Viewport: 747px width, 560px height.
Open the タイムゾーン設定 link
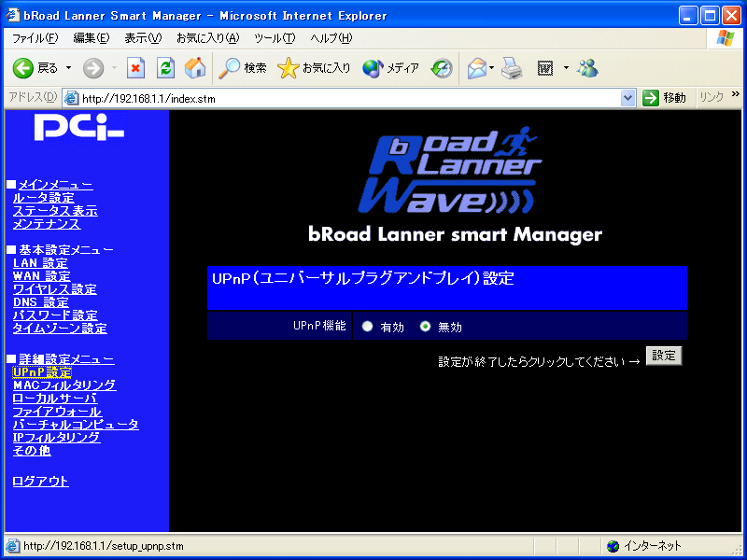pos(60,329)
